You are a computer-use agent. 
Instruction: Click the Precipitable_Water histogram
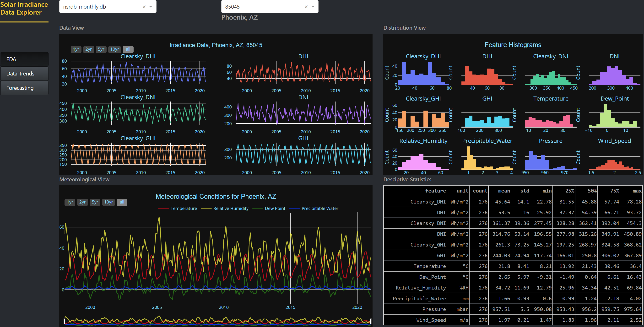point(487,158)
